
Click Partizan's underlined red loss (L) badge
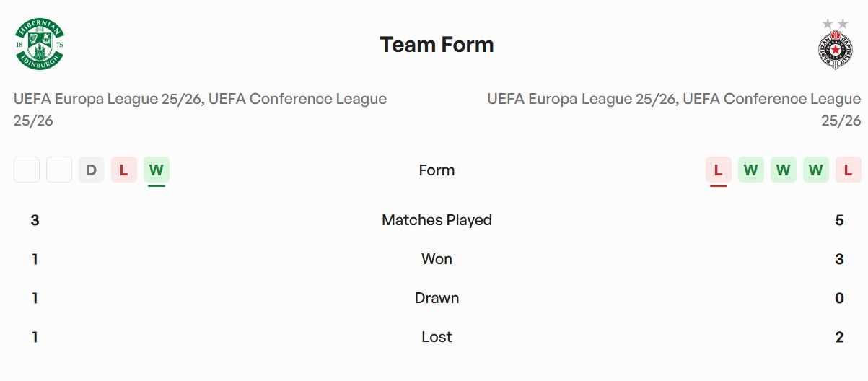pos(718,170)
